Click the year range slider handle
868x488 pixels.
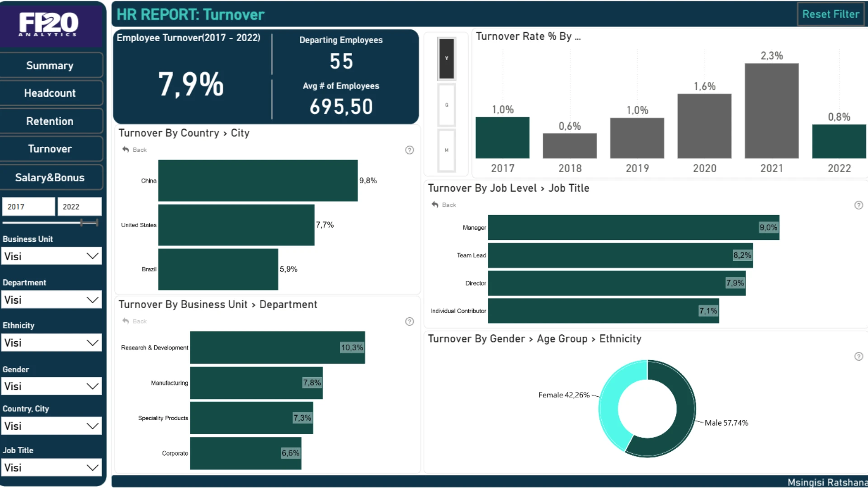[82, 222]
